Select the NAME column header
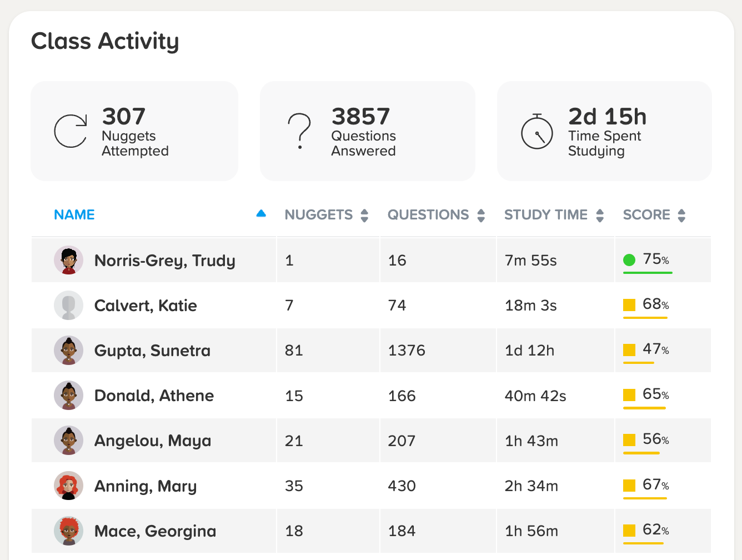The width and height of the screenshot is (742, 560). pyautogui.click(x=74, y=214)
